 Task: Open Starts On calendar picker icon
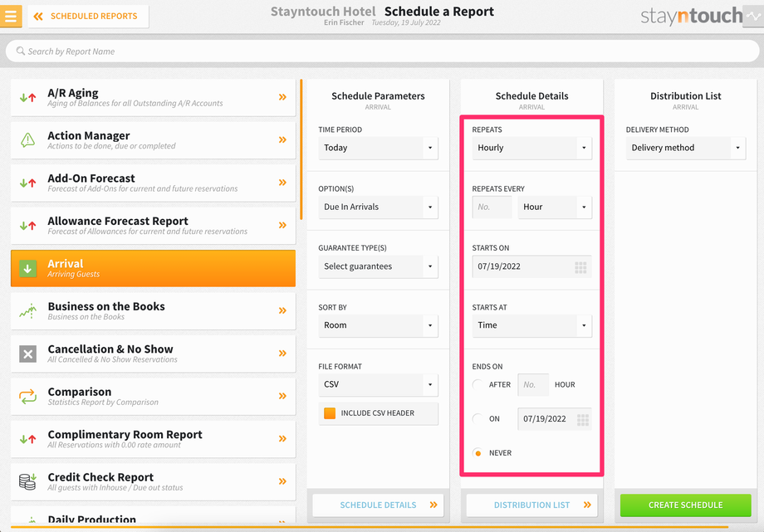pyautogui.click(x=580, y=267)
